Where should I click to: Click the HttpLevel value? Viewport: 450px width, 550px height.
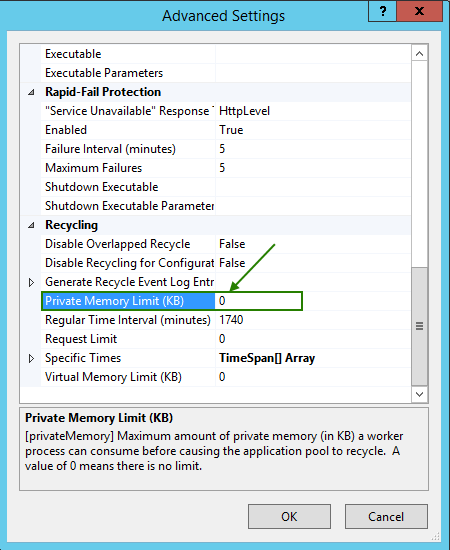244,111
